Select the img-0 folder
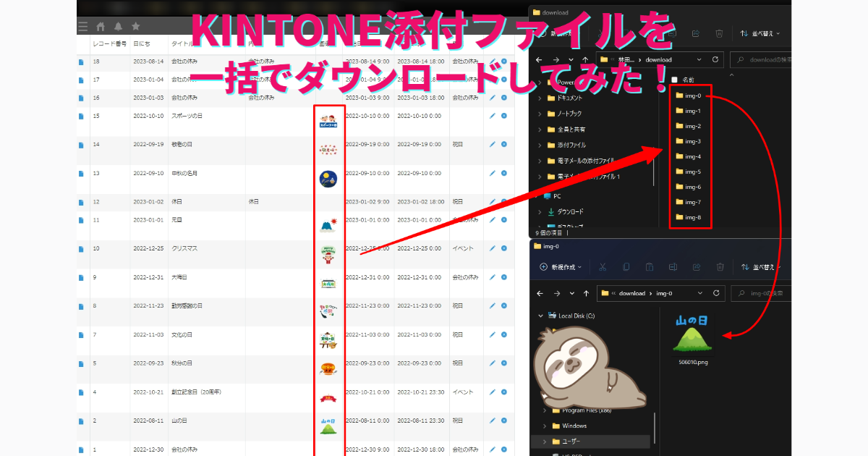 [x=689, y=96]
